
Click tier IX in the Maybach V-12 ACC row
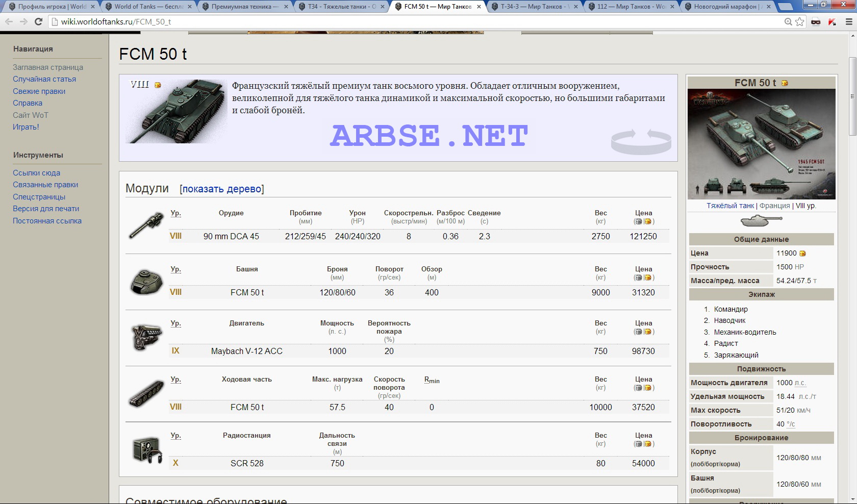175,351
